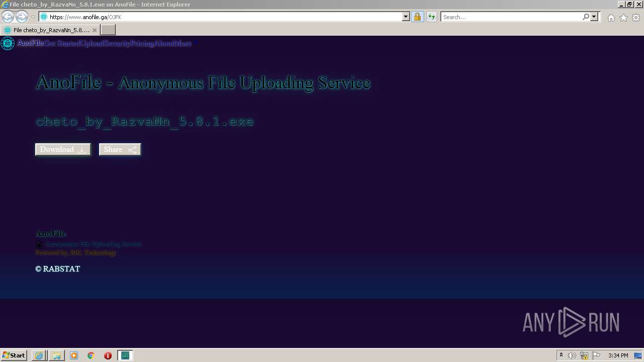Open the Home icon in IE toolbar
Image resolution: width=644 pixels, height=362 pixels.
611,18
